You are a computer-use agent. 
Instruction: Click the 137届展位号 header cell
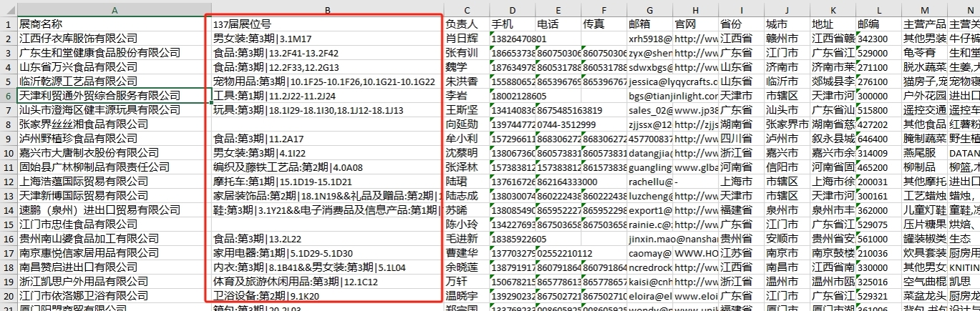[327, 24]
